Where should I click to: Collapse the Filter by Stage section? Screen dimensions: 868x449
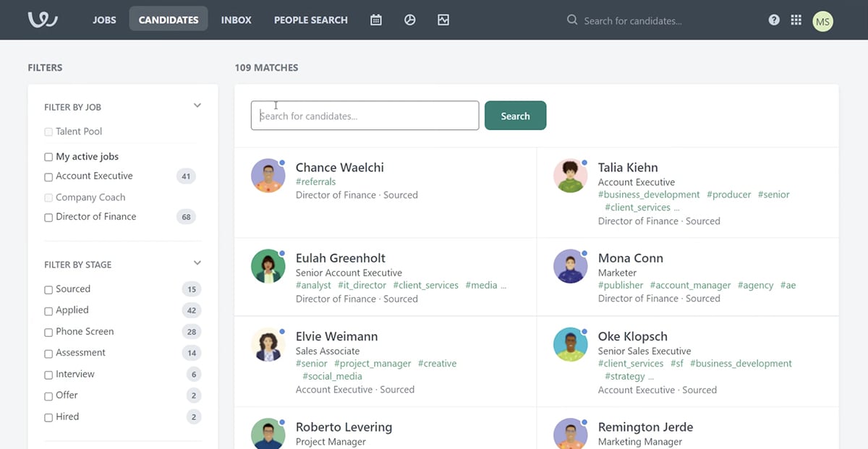tap(197, 263)
